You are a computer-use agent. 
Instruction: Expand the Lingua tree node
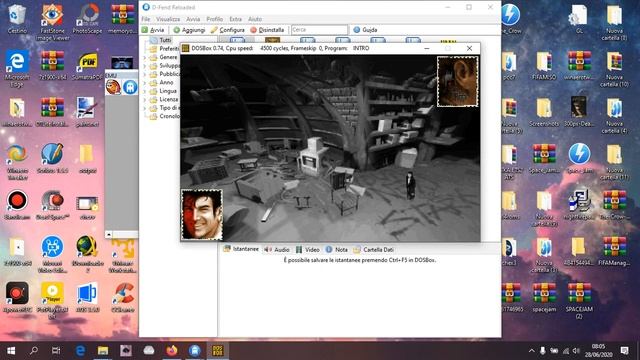point(144,91)
